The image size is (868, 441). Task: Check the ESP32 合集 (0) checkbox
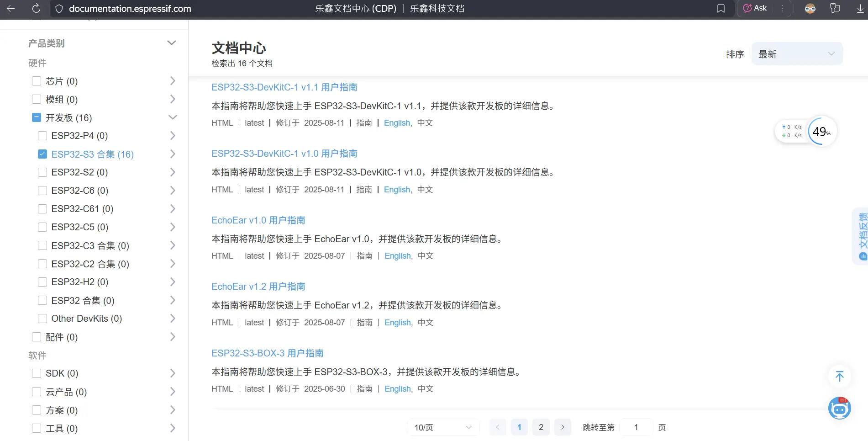click(42, 300)
